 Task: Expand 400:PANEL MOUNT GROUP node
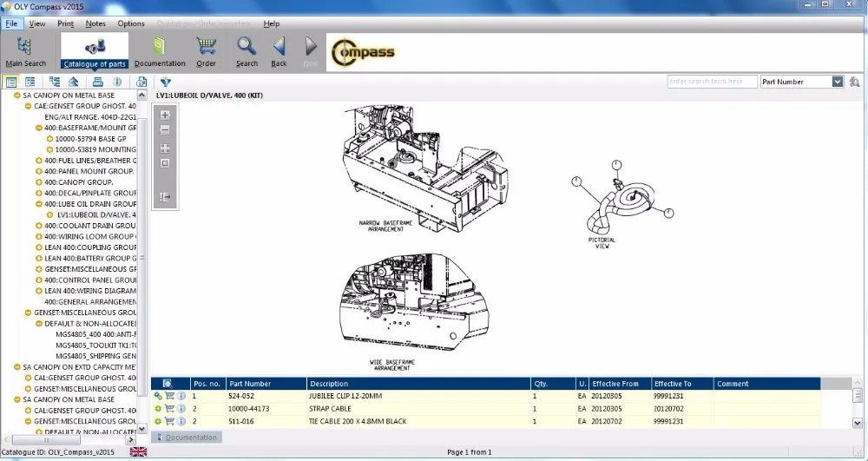[39, 171]
